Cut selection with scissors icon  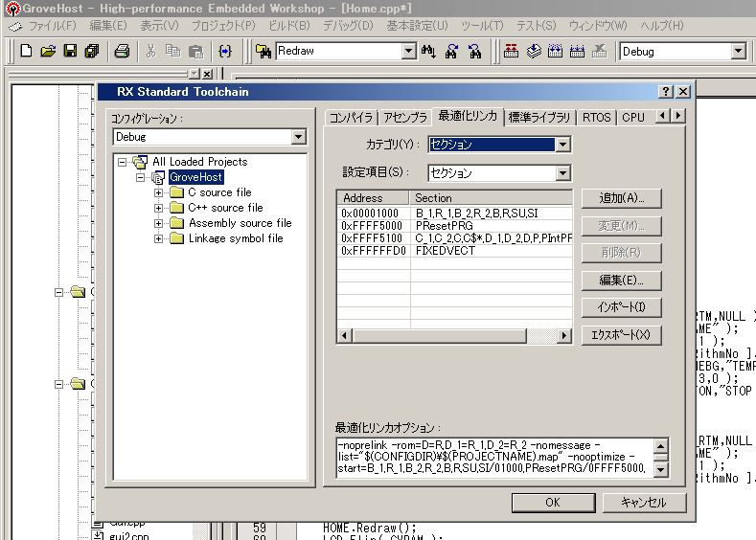pyautogui.click(x=150, y=51)
